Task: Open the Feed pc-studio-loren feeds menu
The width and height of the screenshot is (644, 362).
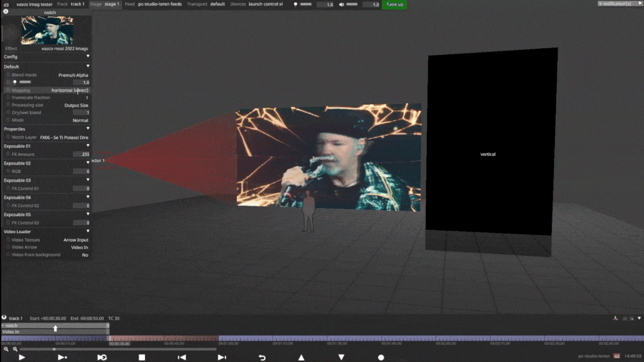Action: [153, 4]
